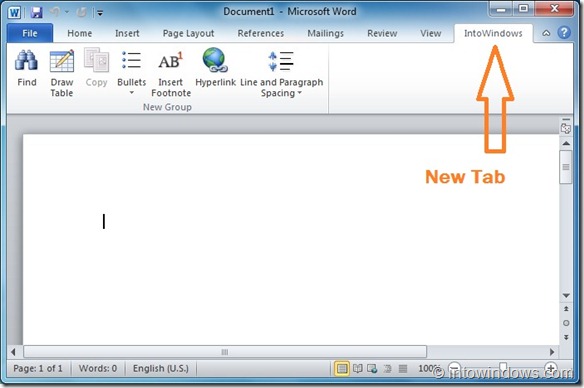The image size is (584, 388).
Task: Switch to Print Layout view
Action: pyautogui.click(x=342, y=369)
